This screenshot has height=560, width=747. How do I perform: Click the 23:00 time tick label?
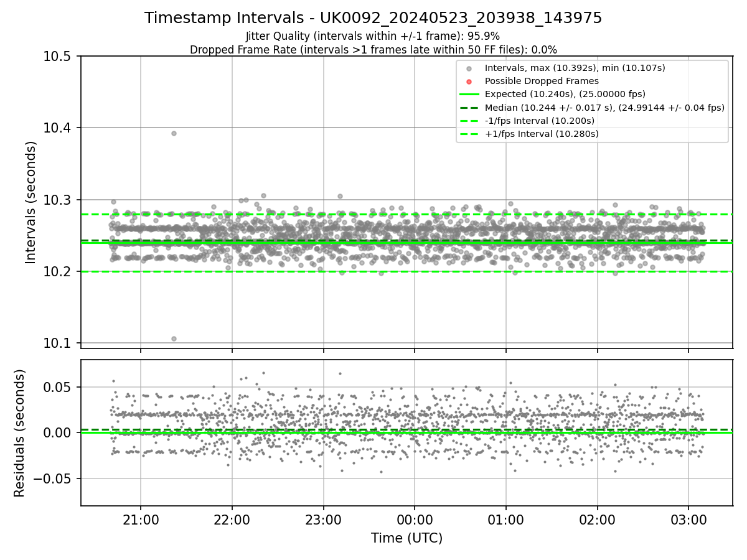pos(323,520)
